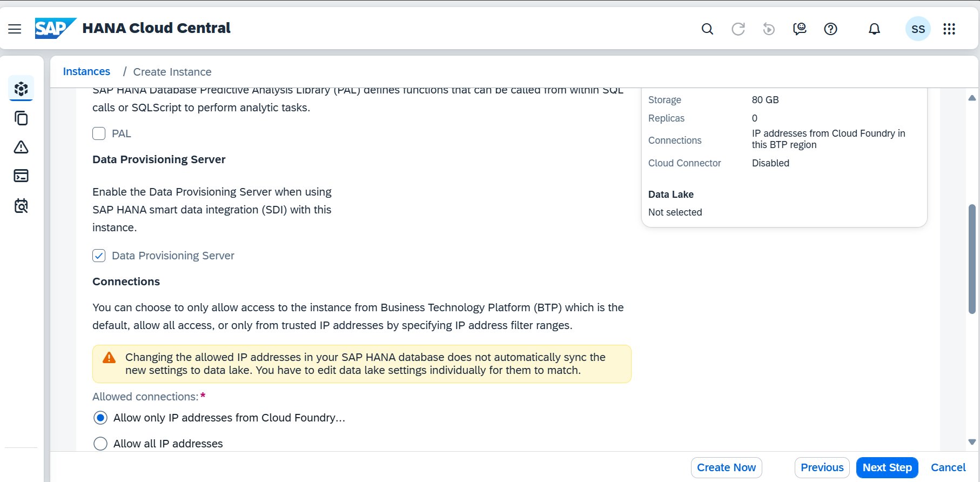Select Allow all IP addresses option
The width and height of the screenshot is (980, 482).
click(x=100, y=444)
